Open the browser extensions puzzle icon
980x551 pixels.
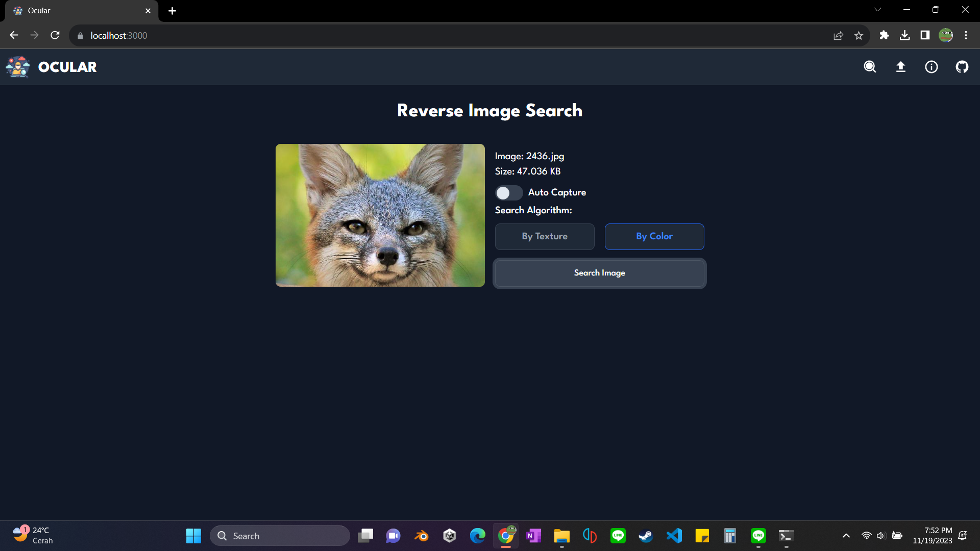884,35
